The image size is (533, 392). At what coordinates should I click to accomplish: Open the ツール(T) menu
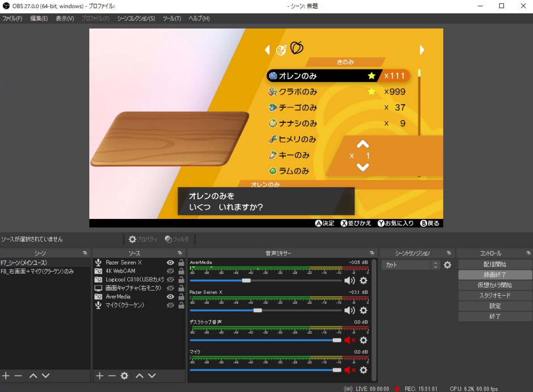[172, 18]
